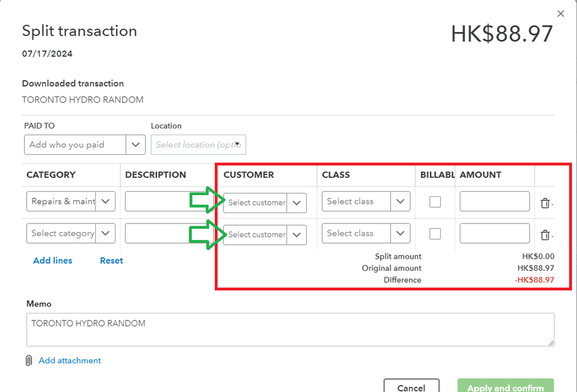Focus amount field in second split row
The height and width of the screenshot is (392, 577).
tap(494, 233)
